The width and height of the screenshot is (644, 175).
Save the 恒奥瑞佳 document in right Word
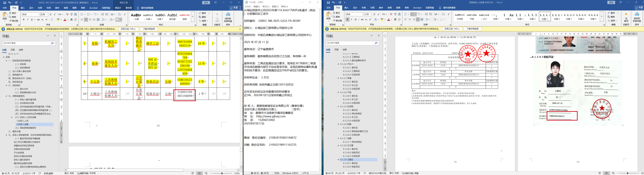329,3
